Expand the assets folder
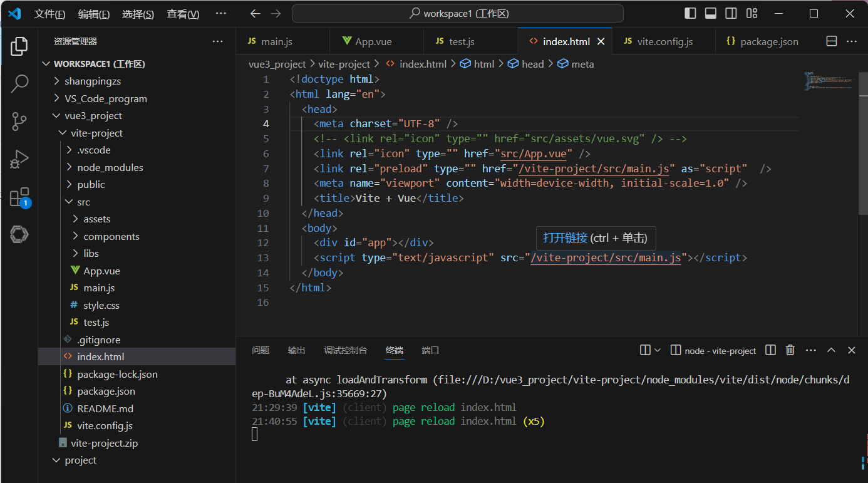The width and height of the screenshot is (868, 483). pos(137,219)
